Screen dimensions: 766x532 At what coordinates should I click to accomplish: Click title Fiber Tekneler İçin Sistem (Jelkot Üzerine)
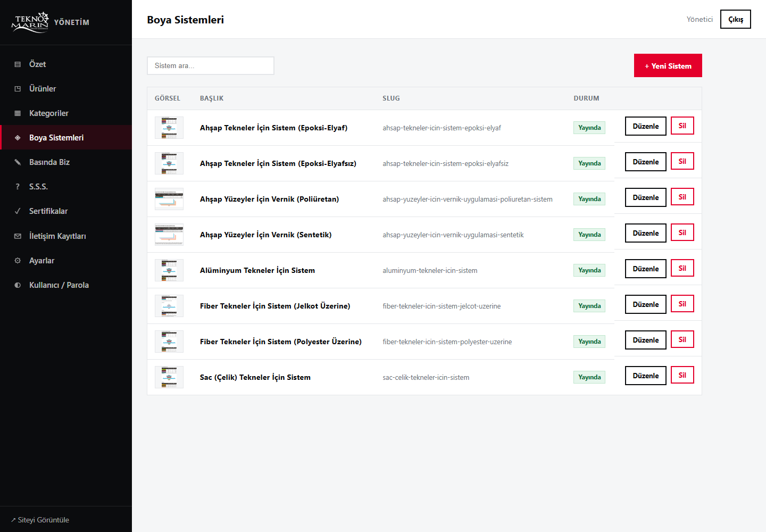point(275,306)
